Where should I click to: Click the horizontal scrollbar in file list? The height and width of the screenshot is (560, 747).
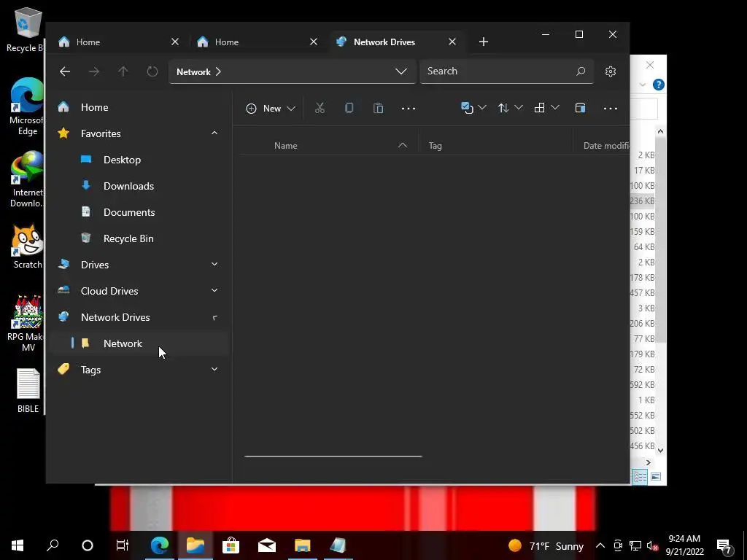[333, 456]
